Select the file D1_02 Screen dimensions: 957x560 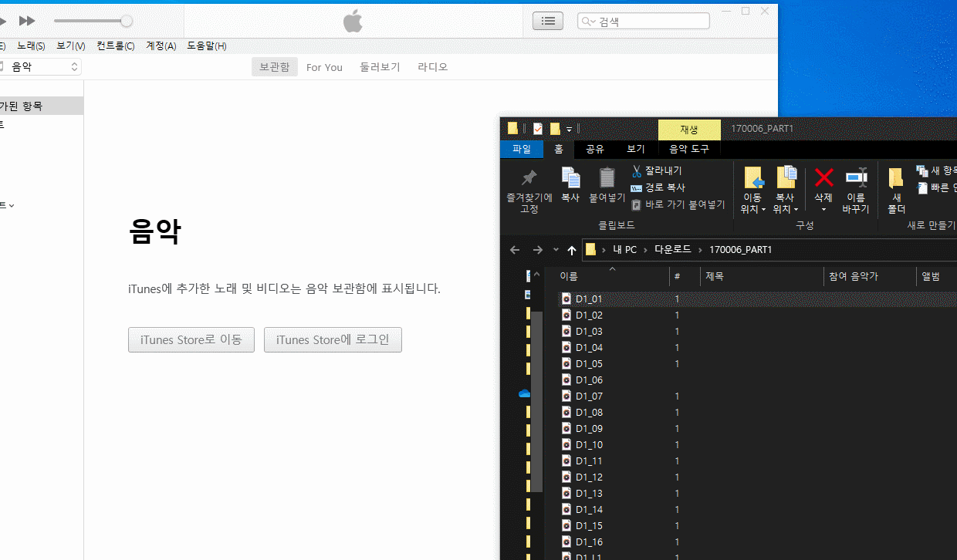pyautogui.click(x=589, y=315)
